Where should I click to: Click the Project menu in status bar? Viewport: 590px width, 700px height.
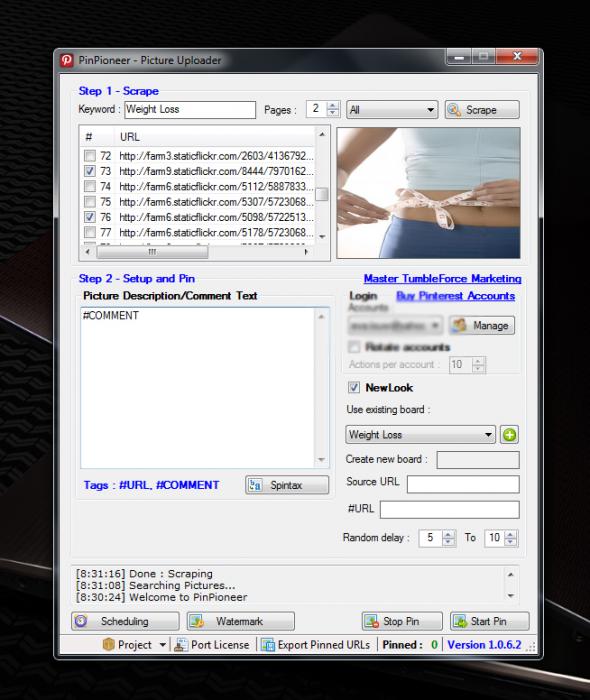click(134, 645)
